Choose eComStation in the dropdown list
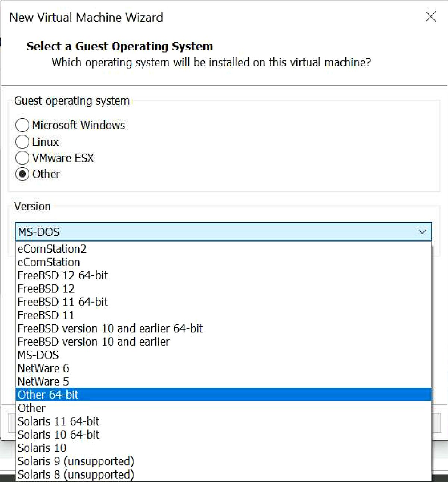This screenshot has height=482, width=448. (x=49, y=262)
